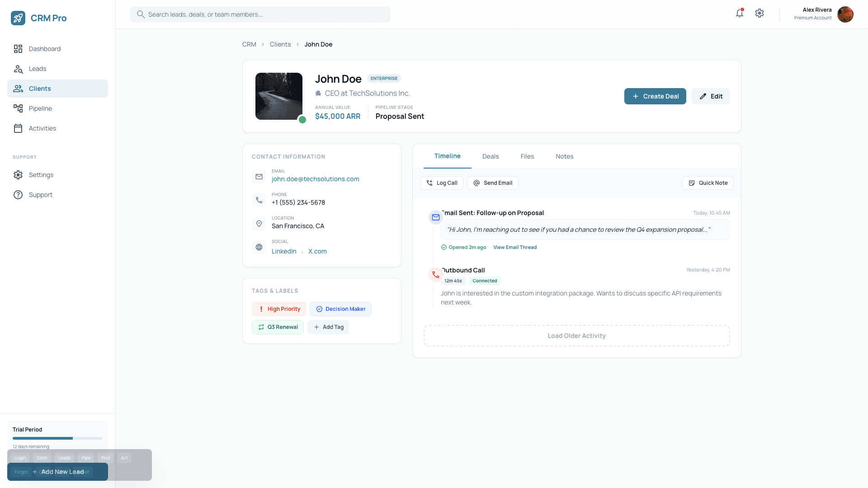Switch to the Deals tab

point(491,156)
